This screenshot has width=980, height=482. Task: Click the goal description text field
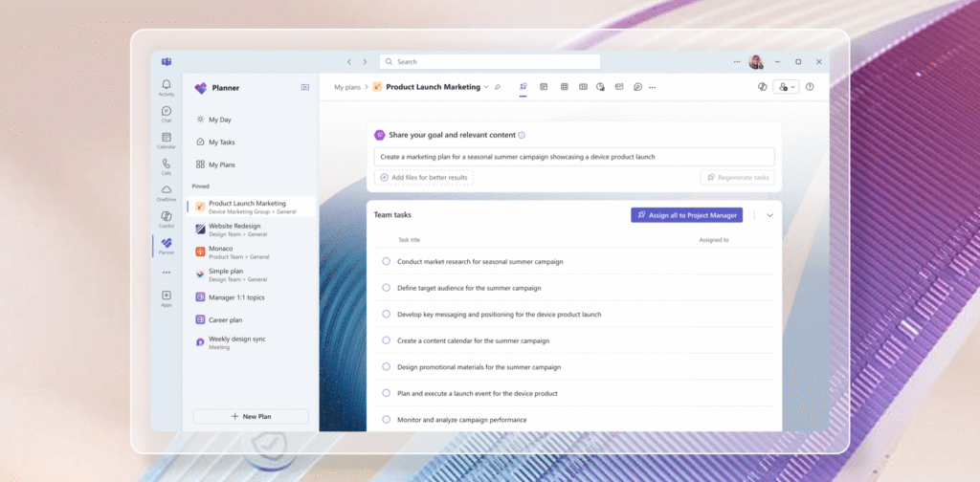574,157
